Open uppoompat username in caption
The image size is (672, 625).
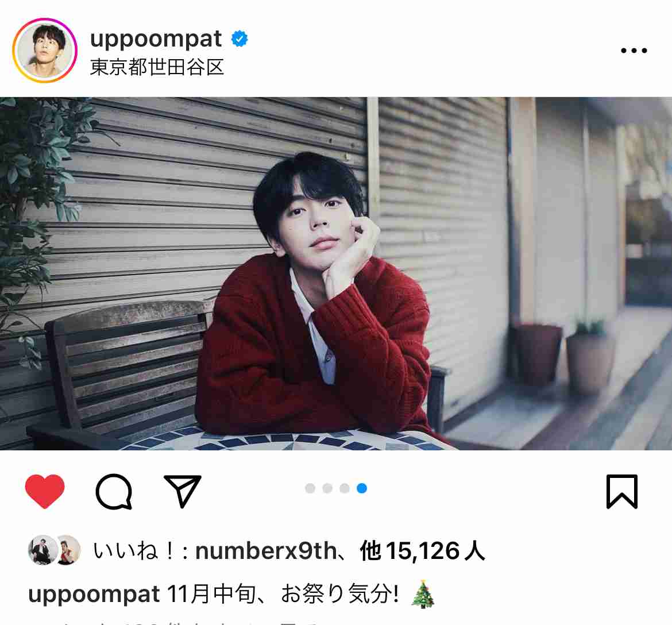pos(94,595)
